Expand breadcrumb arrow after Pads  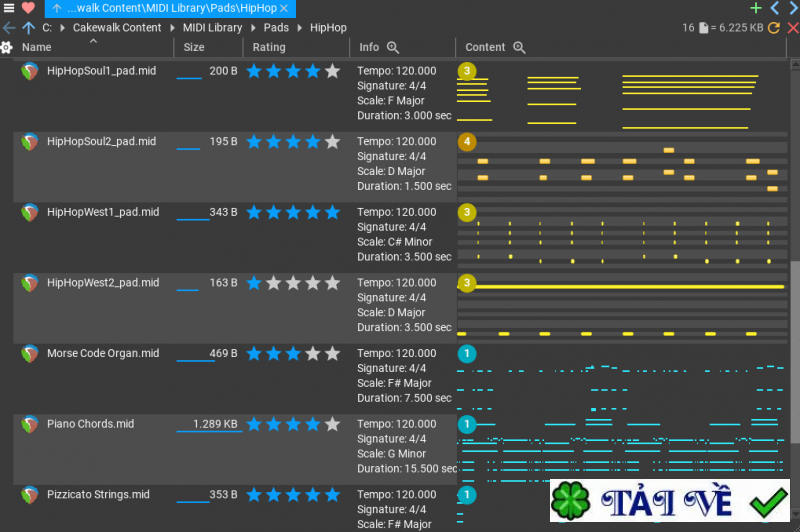(299, 28)
